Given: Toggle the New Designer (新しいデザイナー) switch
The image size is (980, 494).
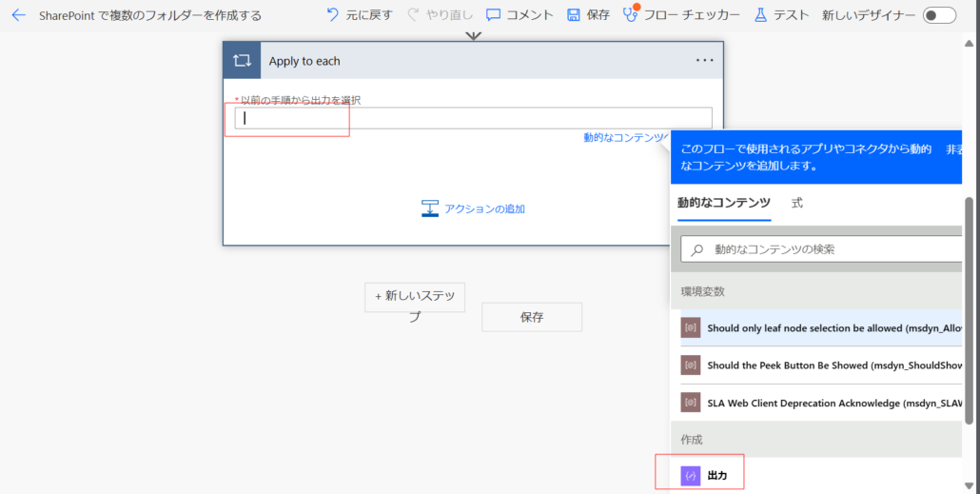Looking at the screenshot, I should pos(939,15).
